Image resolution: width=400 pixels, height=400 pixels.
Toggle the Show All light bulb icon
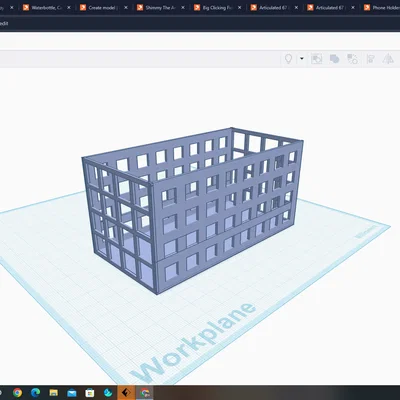click(288, 59)
